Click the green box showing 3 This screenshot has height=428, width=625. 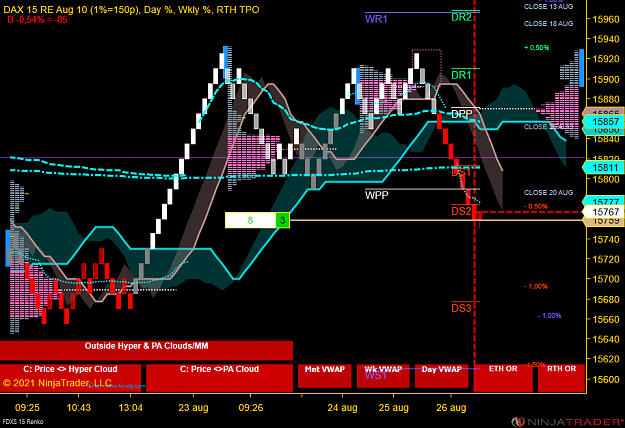pos(283,220)
